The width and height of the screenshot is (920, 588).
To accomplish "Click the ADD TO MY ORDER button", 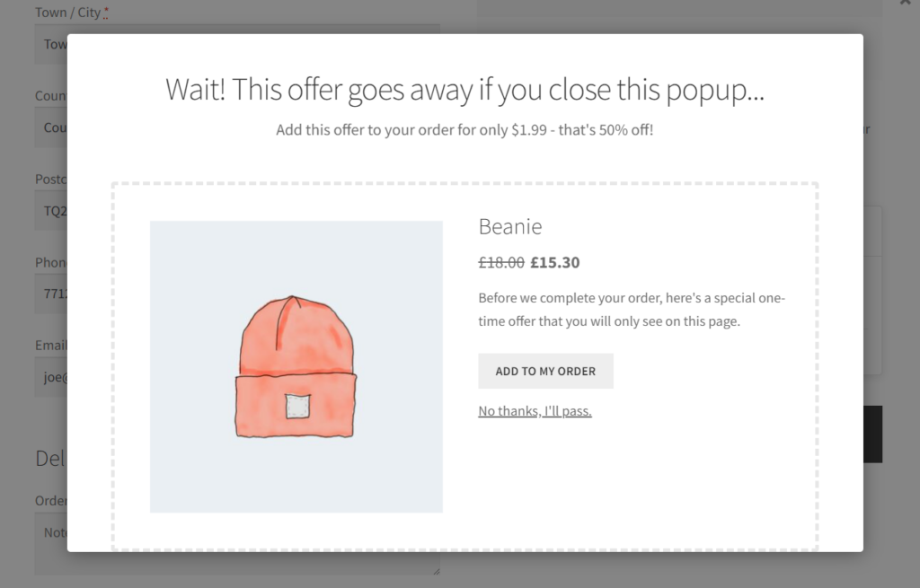I will [545, 370].
